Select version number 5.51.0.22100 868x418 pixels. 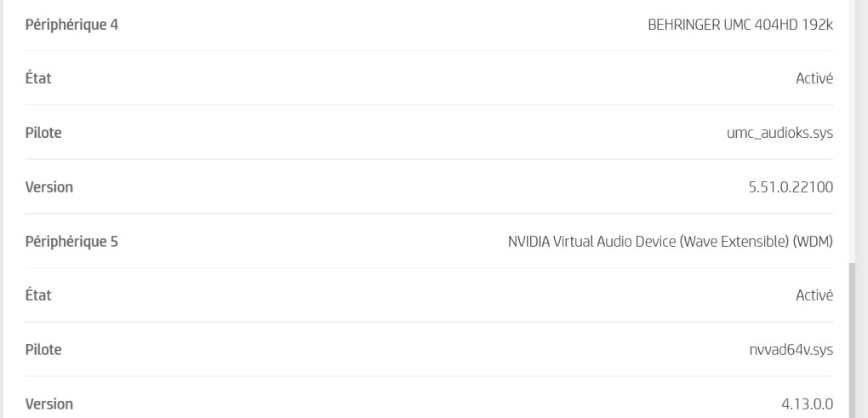point(791,187)
